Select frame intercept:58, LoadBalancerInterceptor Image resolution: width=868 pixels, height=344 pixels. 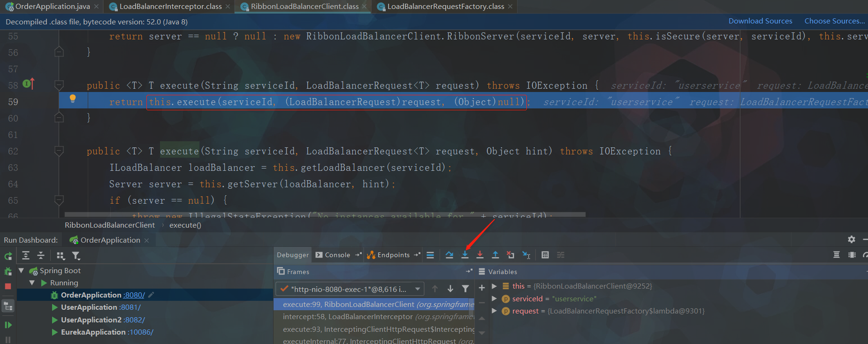[374, 317]
